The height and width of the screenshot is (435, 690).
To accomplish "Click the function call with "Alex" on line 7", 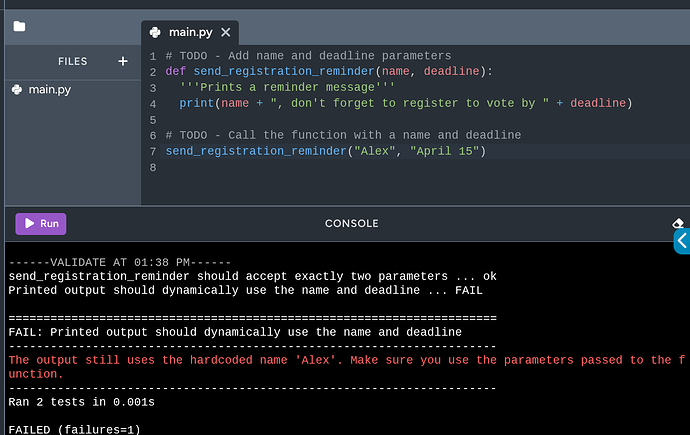I will click(x=326, y=151).
